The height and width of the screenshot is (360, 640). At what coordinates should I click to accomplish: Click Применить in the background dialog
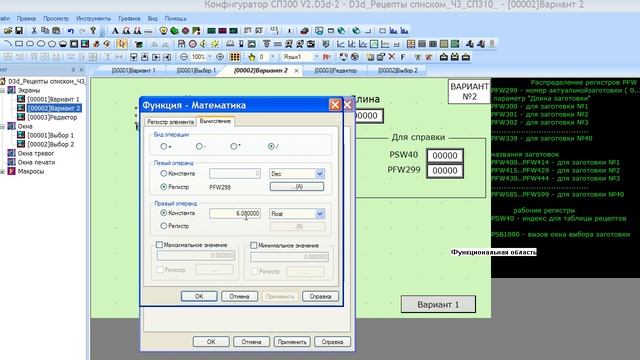(x=292, y=342)
